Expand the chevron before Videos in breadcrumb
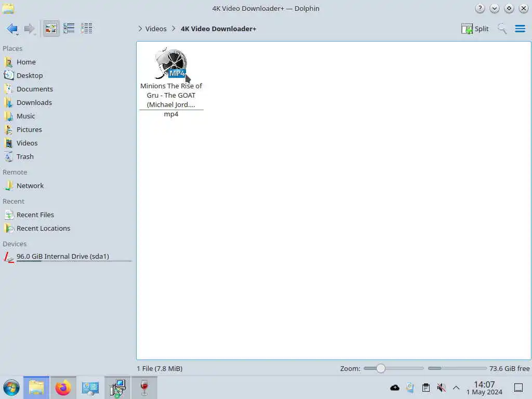The height and width of the screenshot is (399, 532). click(x=140, y=29)
